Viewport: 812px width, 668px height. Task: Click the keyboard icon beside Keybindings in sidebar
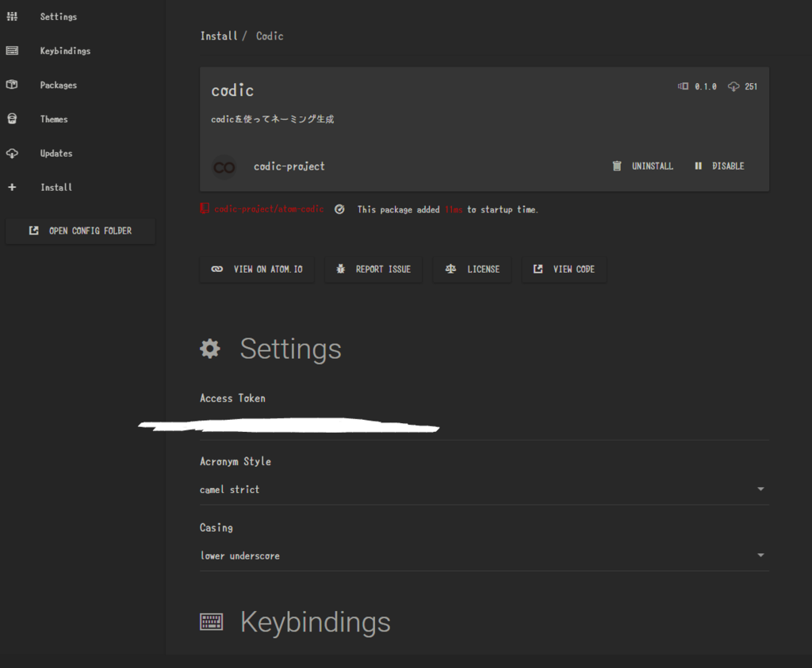tap(12, 51)
